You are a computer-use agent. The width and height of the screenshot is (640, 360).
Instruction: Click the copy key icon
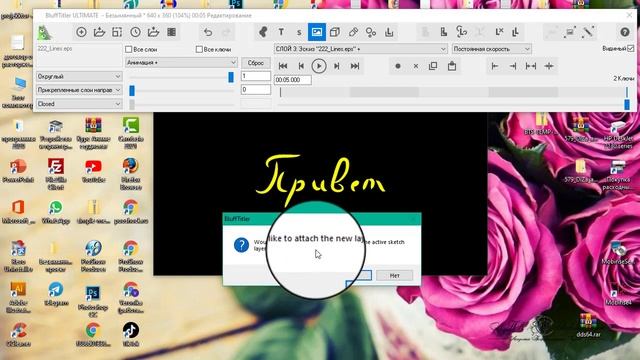[x=433, y=66]
